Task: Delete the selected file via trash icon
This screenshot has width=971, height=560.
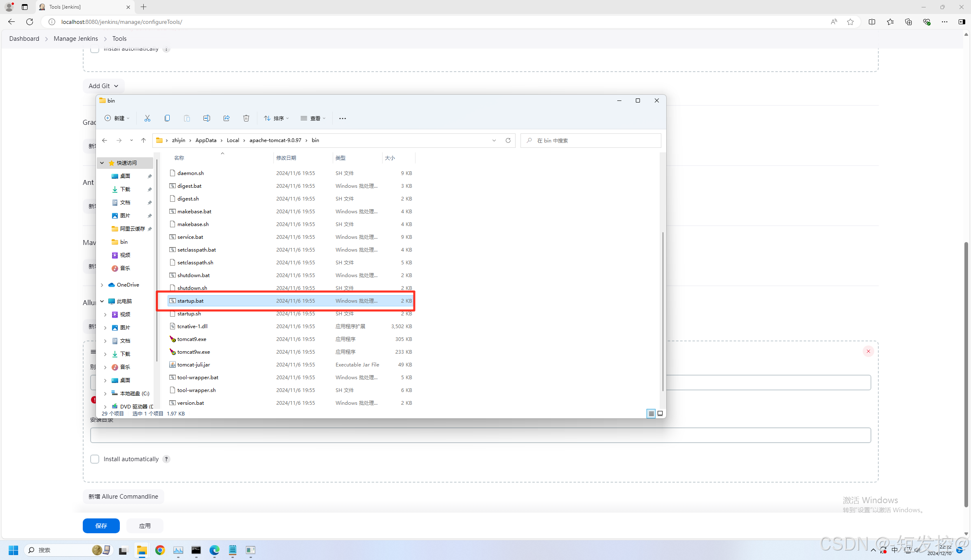Action: [x=246, y=118]
